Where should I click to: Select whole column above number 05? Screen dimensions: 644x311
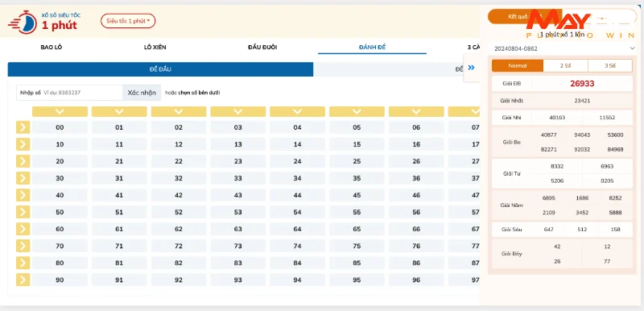pyautogui.click(x=357, y=111)
